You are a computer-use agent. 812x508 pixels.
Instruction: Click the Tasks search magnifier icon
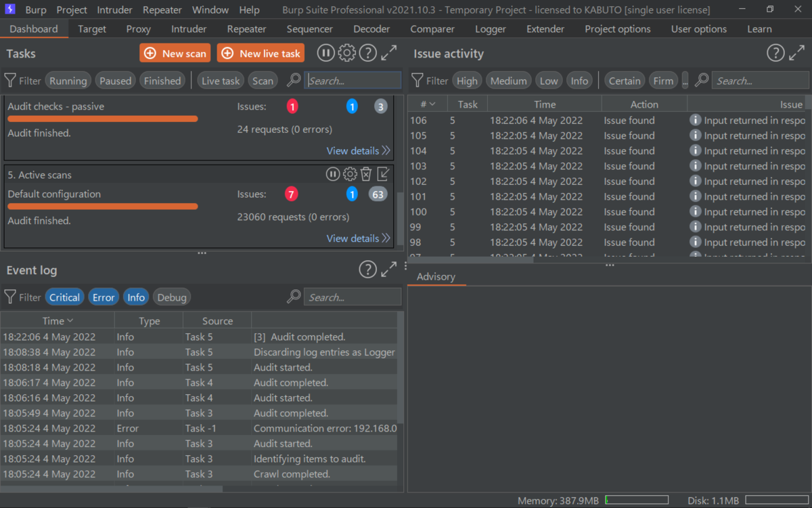(x=294, y=80)
